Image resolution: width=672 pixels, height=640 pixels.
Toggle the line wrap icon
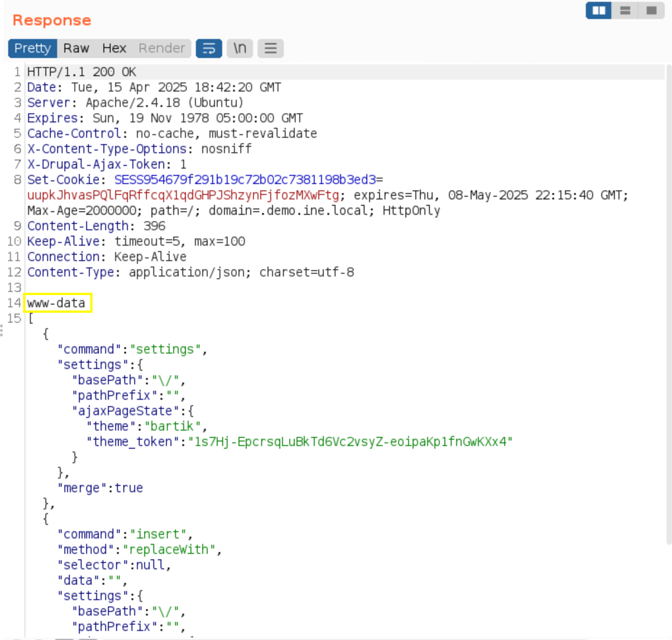[209, 48]
